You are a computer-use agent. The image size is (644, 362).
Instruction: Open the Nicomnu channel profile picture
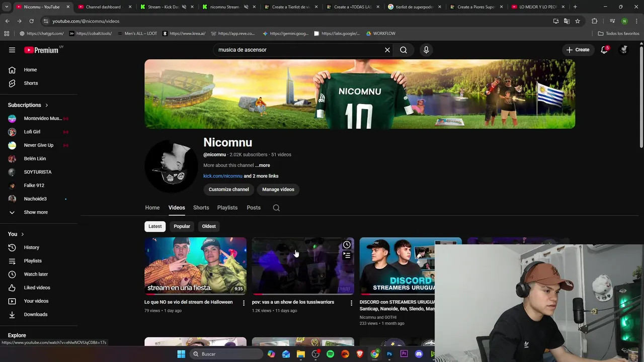click(171, 166)
